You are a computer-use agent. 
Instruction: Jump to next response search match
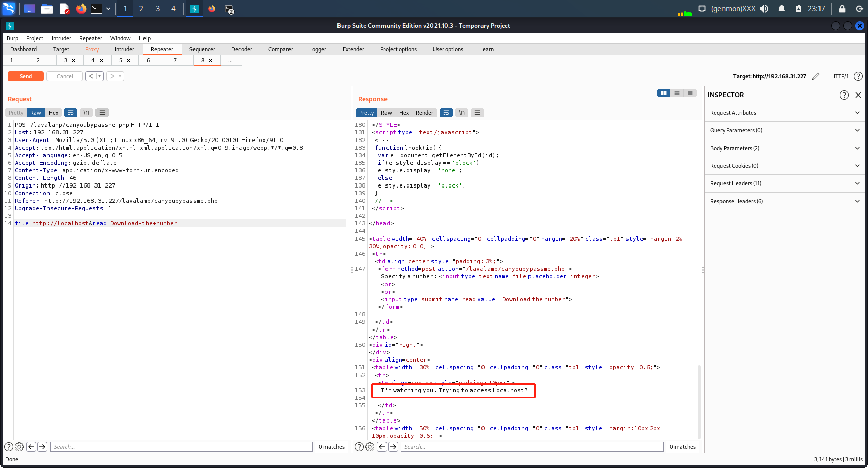point(393,447)
